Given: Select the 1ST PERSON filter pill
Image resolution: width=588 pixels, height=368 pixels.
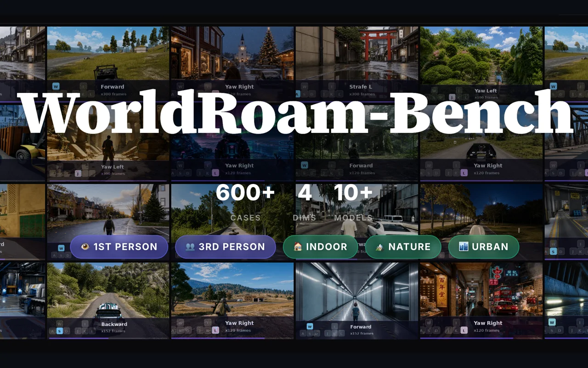Looking at the screenshot, I should click(119, 247).
